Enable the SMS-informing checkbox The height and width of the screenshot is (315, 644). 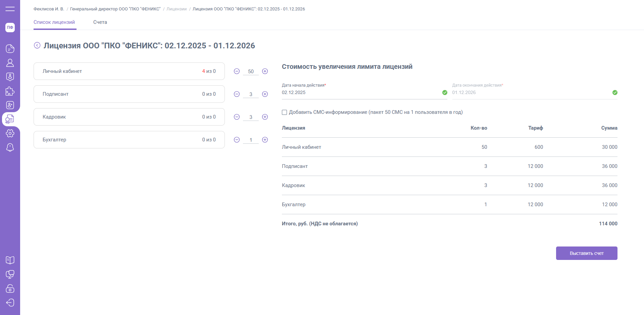[x=285, y=113]
